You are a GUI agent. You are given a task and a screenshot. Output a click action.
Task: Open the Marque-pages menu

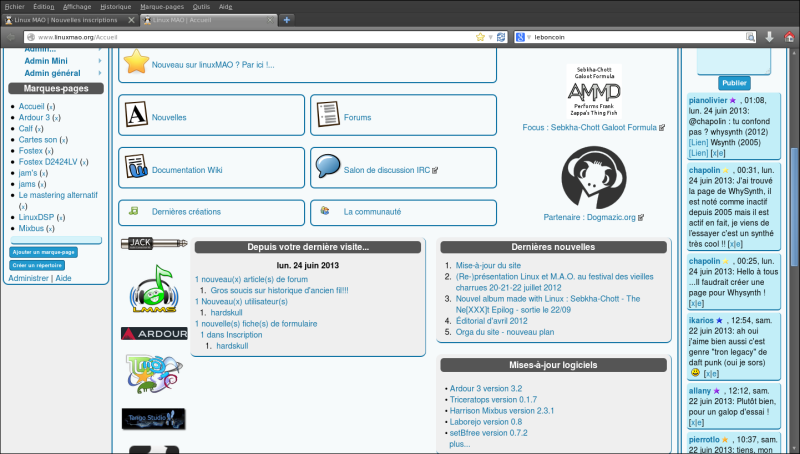[x=162, y=7]
